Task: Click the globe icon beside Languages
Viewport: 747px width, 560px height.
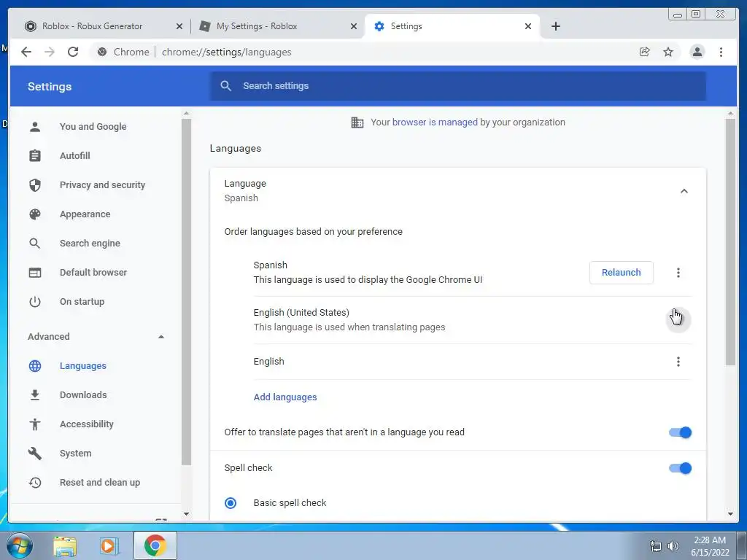Action: point(35,366)
